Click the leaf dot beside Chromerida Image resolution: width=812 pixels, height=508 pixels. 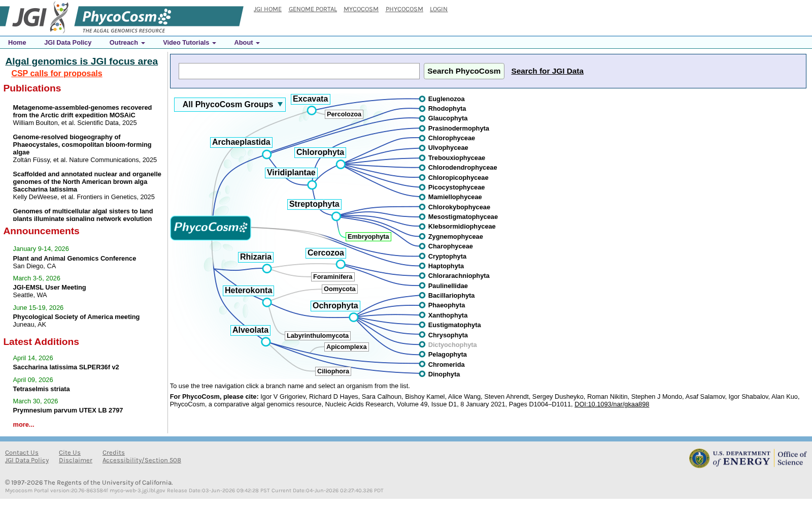pos(422,364)
